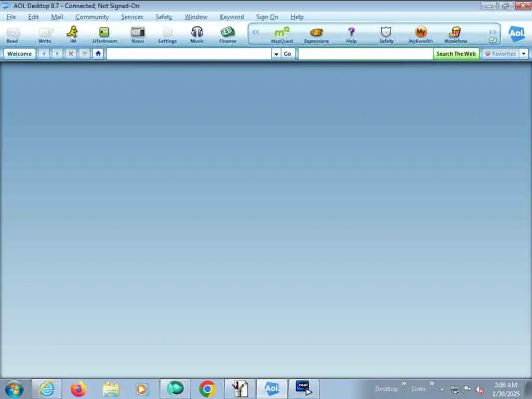Screen dimensions: 532x399
Task: Open the News toolbar icon
Action: point(138,35)
